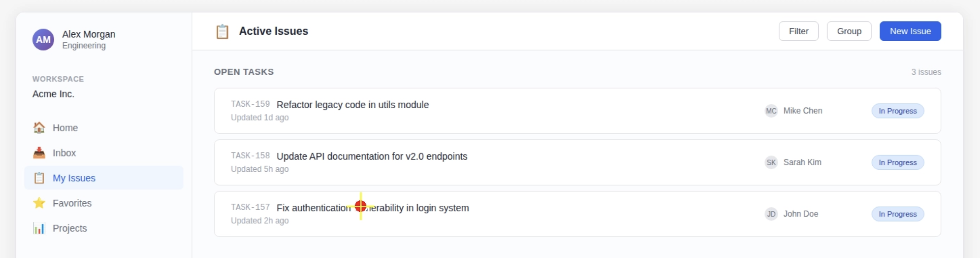Screen dimensions: 980x258
Task: Click the OPEN TASKS section heading
Action: (x=244, y=72)
